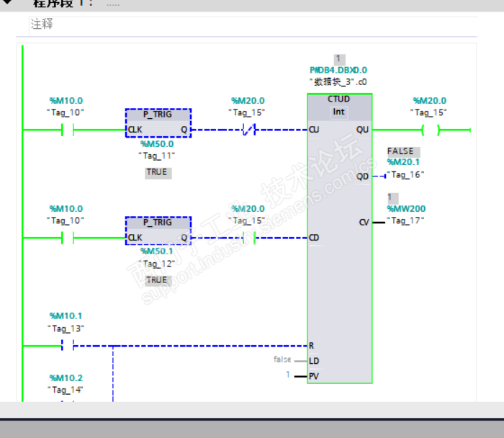Click the "Tag_14" label
504x438 pixels.
click(66, 390)
